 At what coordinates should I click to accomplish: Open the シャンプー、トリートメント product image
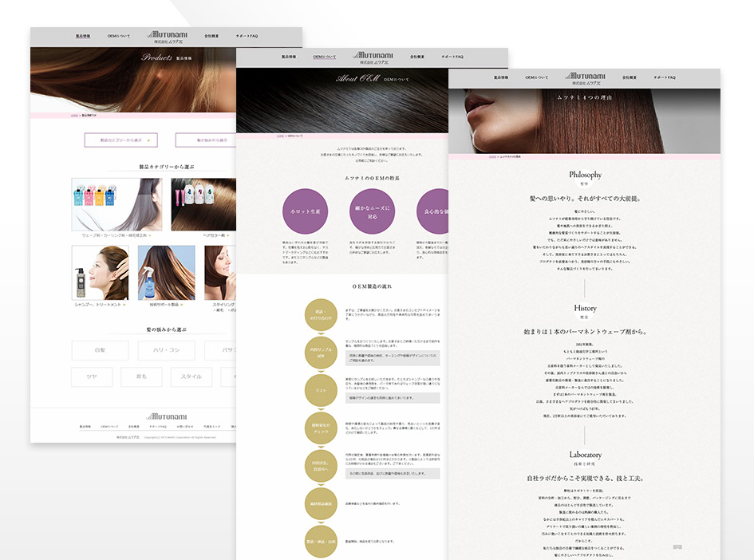(x=100, y=272)
